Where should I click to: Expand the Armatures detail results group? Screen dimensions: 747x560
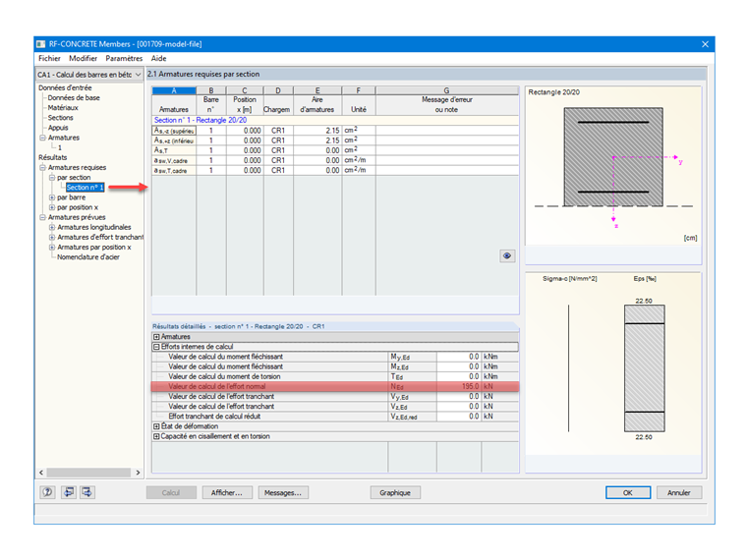(x=156, y=337)
